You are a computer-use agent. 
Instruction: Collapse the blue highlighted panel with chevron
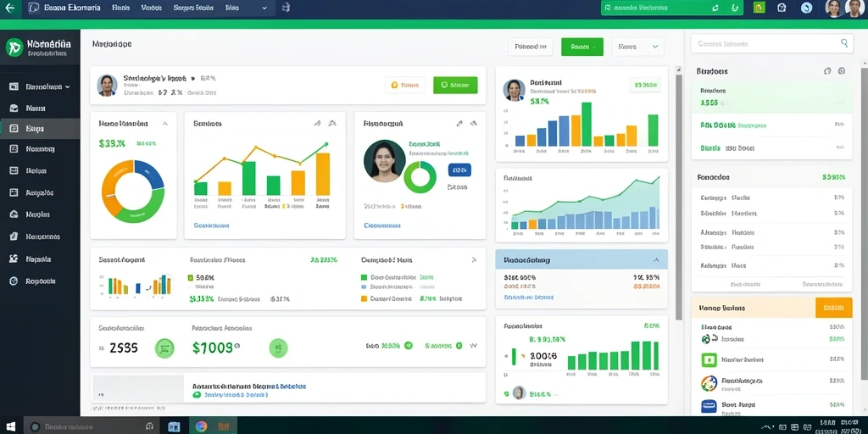tap(657, 259)
